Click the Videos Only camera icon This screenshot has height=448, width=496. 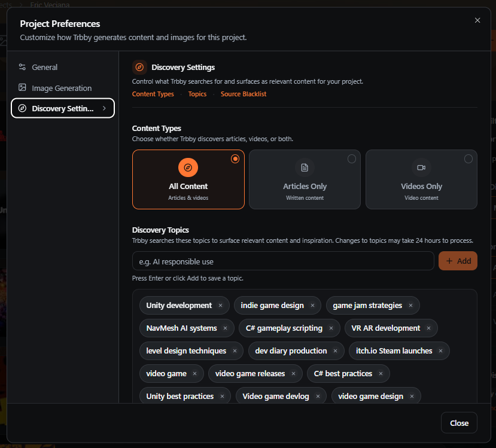[x=421, y=167]
